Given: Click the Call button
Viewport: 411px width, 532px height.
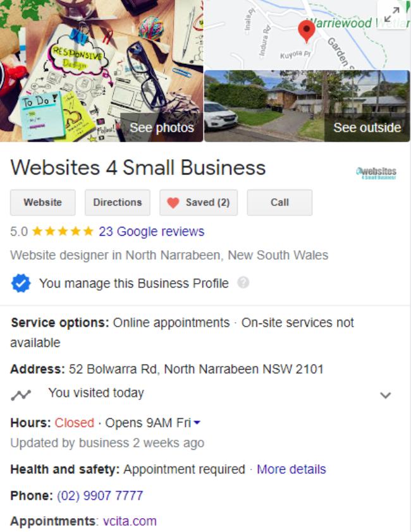Looking at the screenshot, I should (x=279, y=203).
